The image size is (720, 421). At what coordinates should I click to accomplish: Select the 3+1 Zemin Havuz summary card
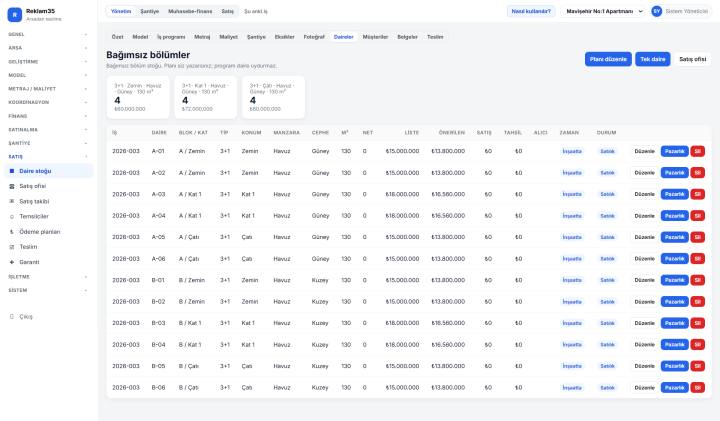pyautogui.click(x=138, y=97)
